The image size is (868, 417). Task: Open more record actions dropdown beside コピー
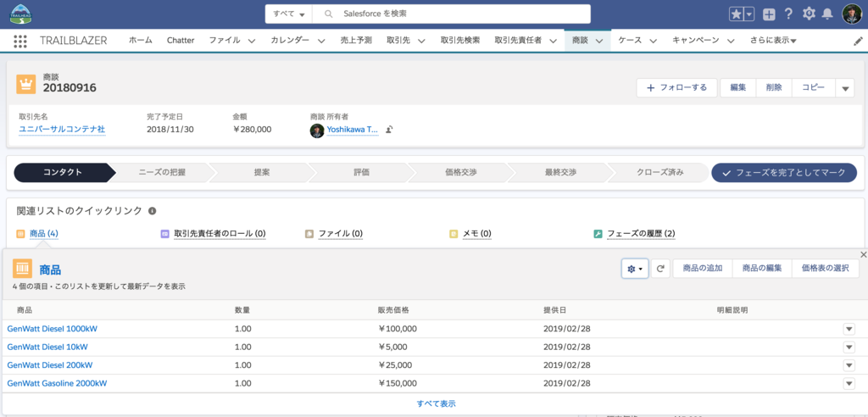(845, 88)
